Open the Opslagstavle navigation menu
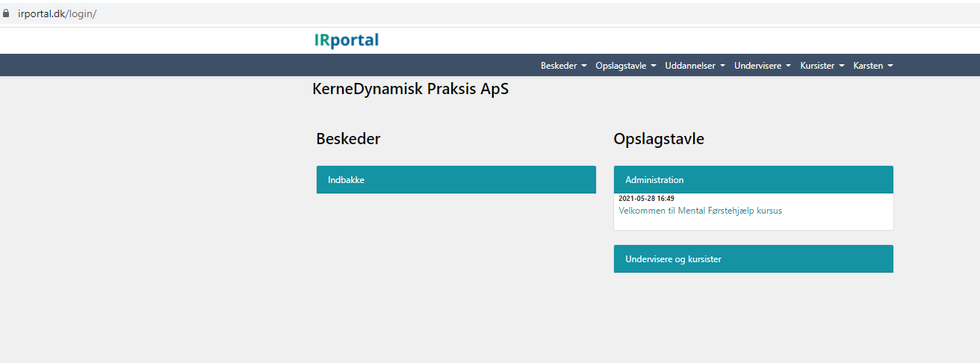This screenshot has width=980, height=363. tap(626, 66)
